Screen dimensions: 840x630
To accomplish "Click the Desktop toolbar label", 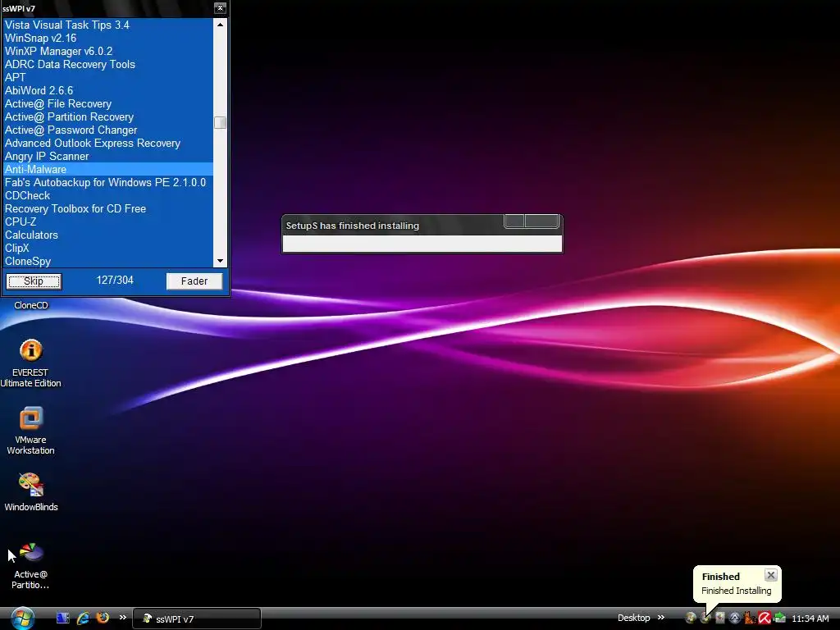I will pos(633,618).
